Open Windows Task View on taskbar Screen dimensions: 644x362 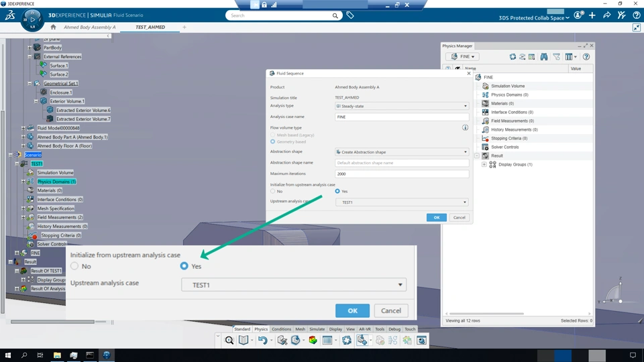tap(40, 355)
